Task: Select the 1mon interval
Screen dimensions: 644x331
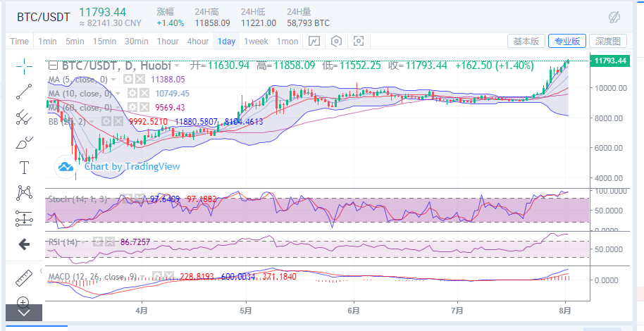Action: [x=287, y=41]
